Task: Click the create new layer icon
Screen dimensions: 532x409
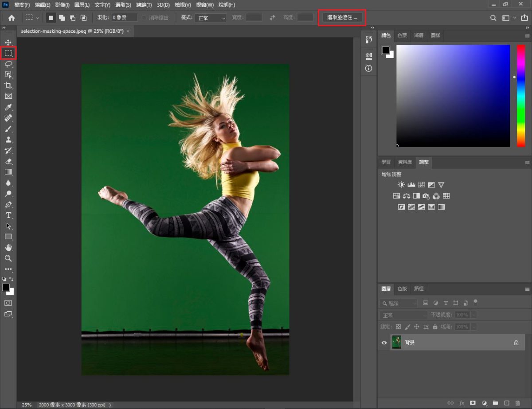Action: (x=507, y=403)
